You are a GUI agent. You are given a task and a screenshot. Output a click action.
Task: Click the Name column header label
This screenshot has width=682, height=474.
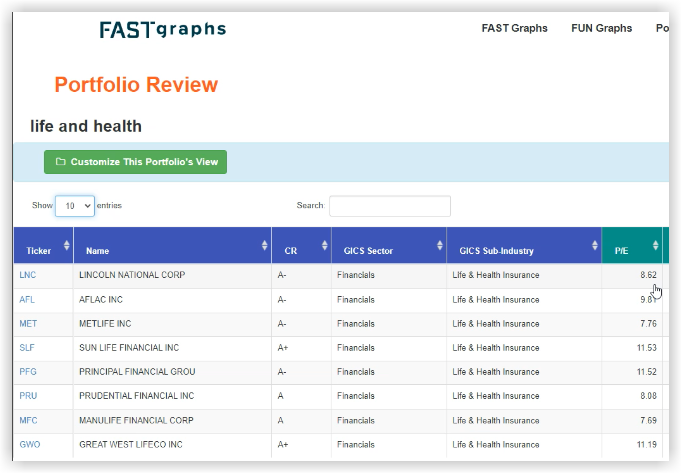click(x=97, y=251)
